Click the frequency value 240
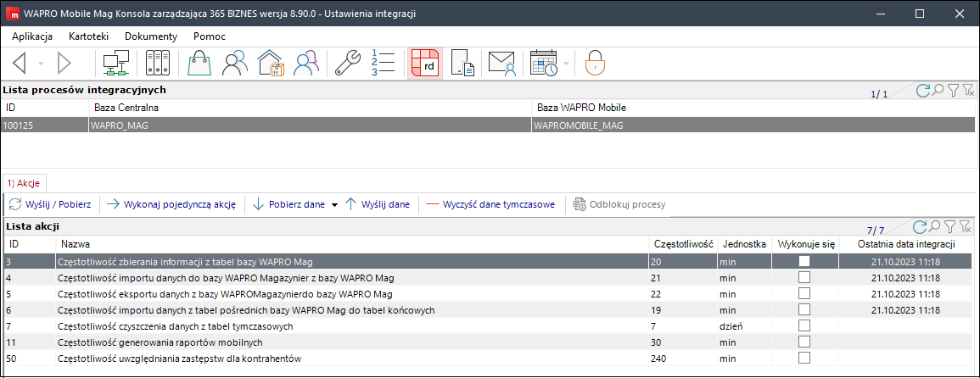Viewport: 980px width, 378px height. click(683, 358)
